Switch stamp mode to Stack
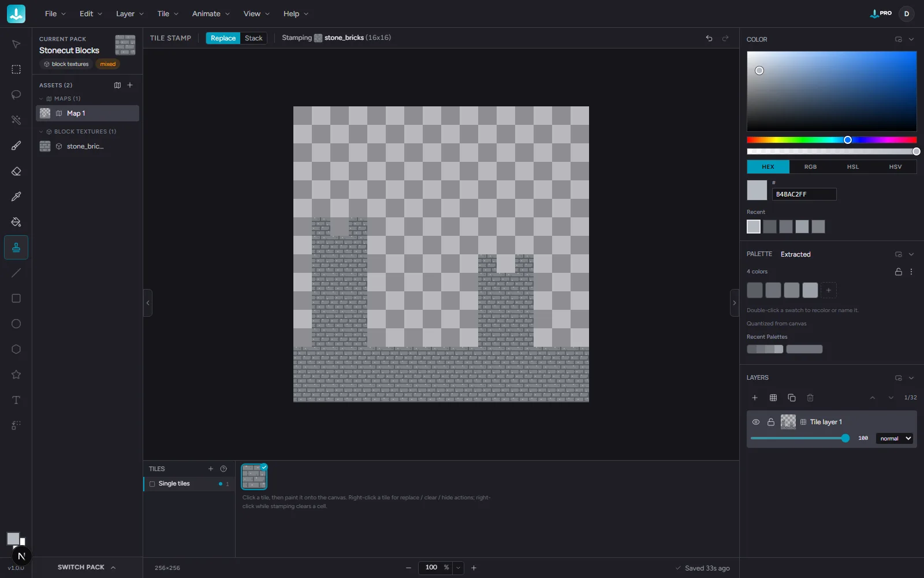This screenshot has height=578, width=924. [254, 38]
